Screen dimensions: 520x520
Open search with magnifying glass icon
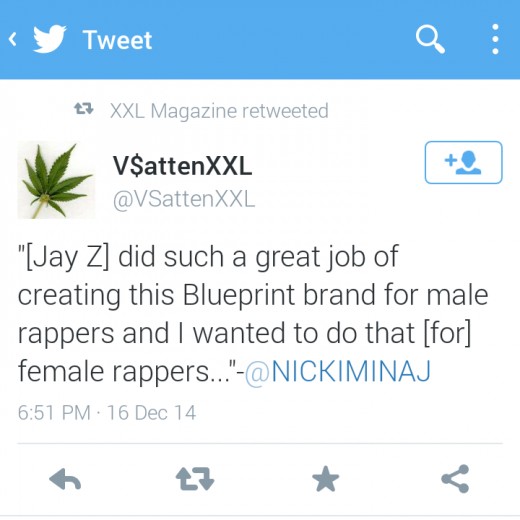(x=430, y=39)
